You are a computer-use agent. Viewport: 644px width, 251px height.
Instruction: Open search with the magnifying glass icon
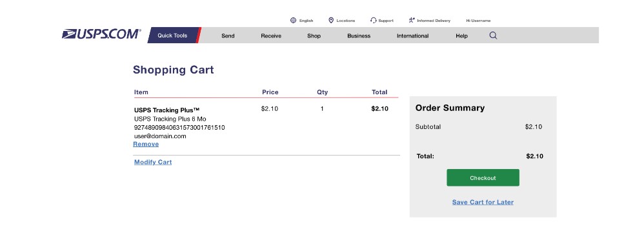[x=493, y=35]
